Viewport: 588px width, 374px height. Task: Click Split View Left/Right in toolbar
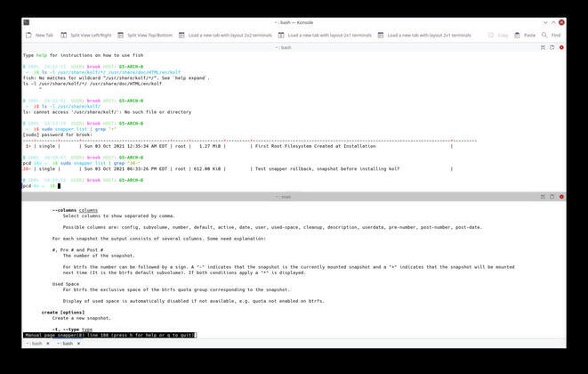point(86,36)
